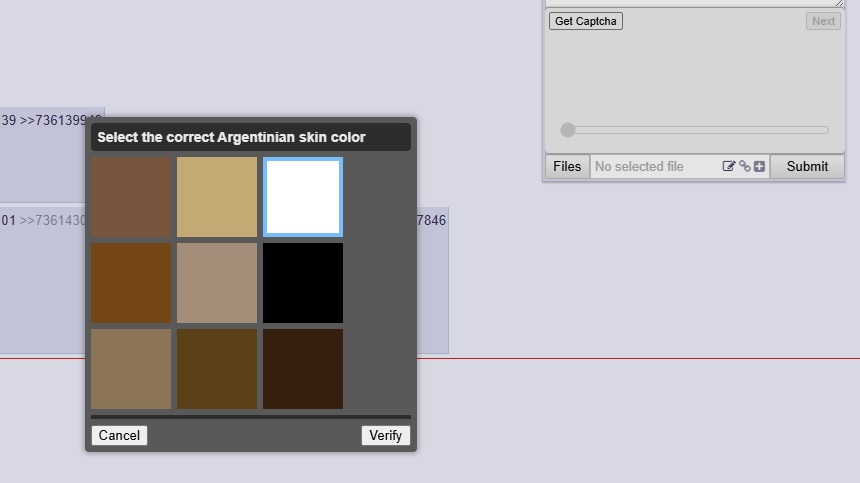The height and width of the screenshot is (483, 860).
Task: Click the captcha slider track
Action: 695,130
